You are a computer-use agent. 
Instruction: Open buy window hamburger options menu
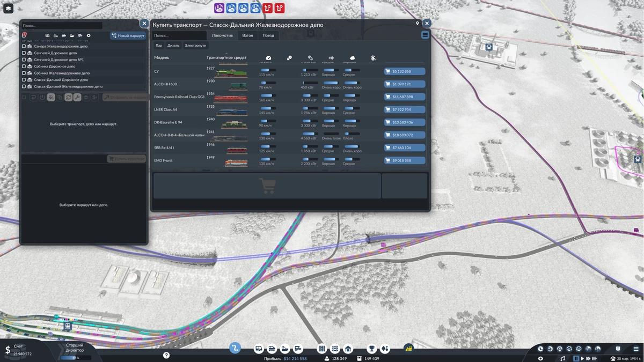click(x=425, y=35)
